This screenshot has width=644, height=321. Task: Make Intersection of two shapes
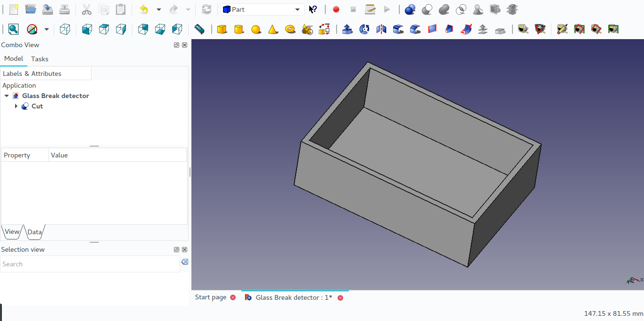click(x=461, y=9)
